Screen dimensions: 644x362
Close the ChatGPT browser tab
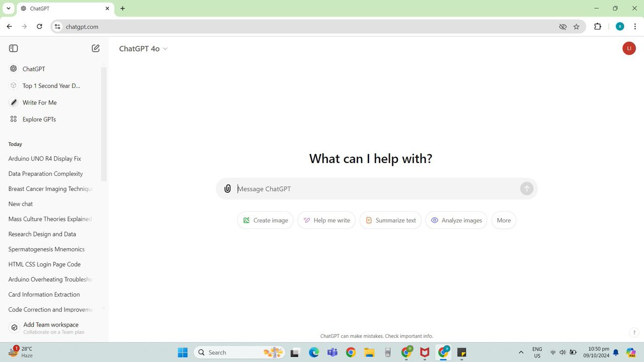click(107, 9)
